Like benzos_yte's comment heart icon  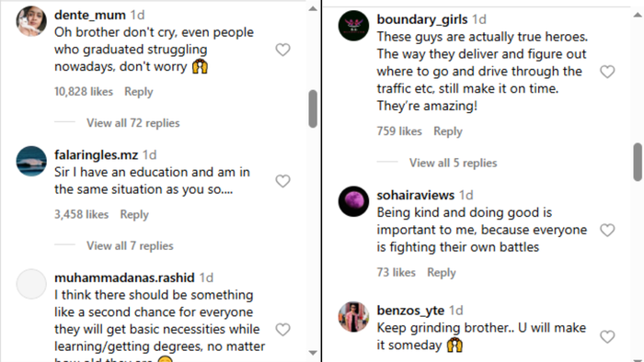607,336
